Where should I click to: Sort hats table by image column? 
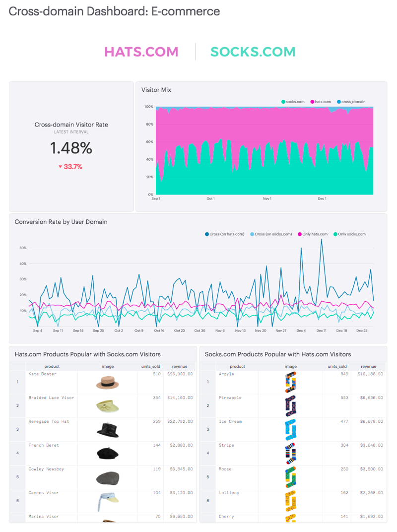pyautogui.click(x=108, y=366)
